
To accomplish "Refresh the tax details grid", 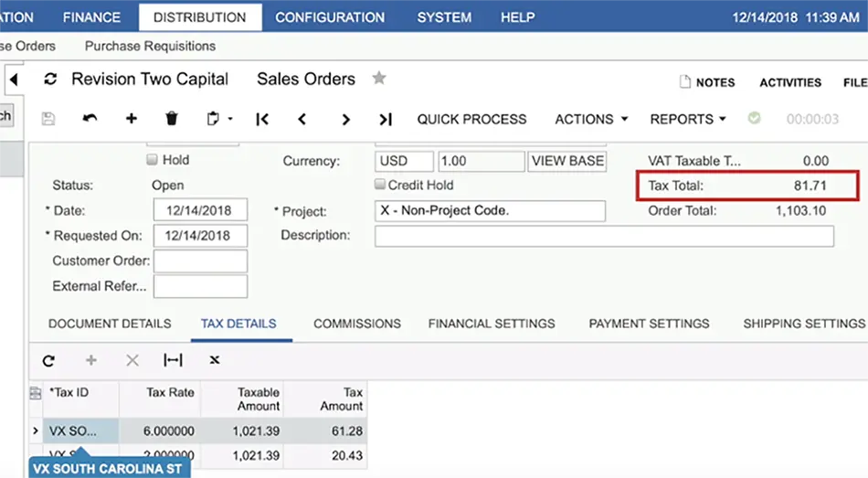I will (48, 361).
